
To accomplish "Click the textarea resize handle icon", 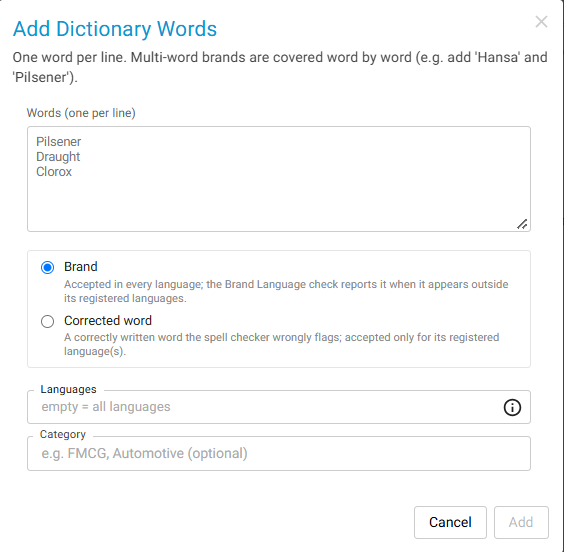I will coord(522,224).
